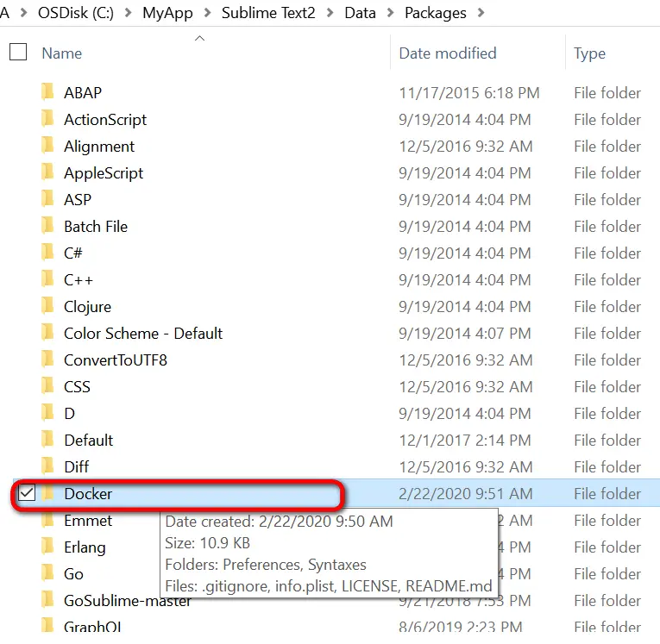Go to Data breadcrumb segment

click(360, 13)
